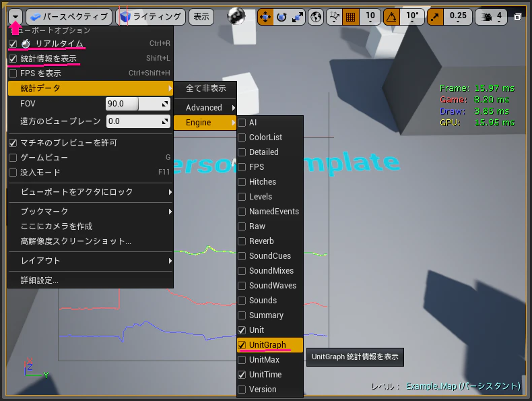Open the grid snap value 10 dropdown
Screen dimensions: 532x401
[370, 16]
